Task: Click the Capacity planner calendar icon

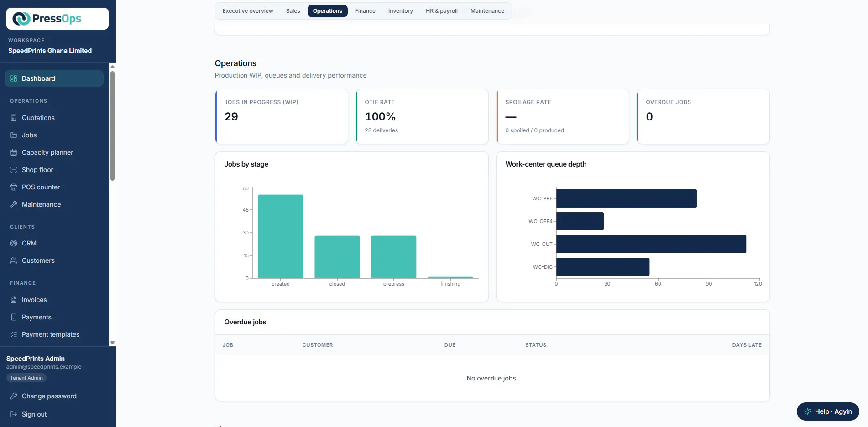Action: [x=14, y=152]
